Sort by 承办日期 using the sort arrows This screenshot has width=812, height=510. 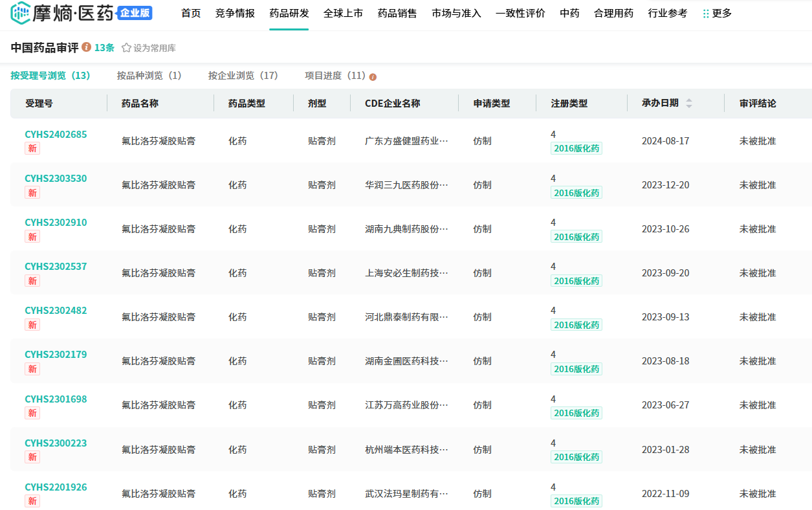pos(688,104)
